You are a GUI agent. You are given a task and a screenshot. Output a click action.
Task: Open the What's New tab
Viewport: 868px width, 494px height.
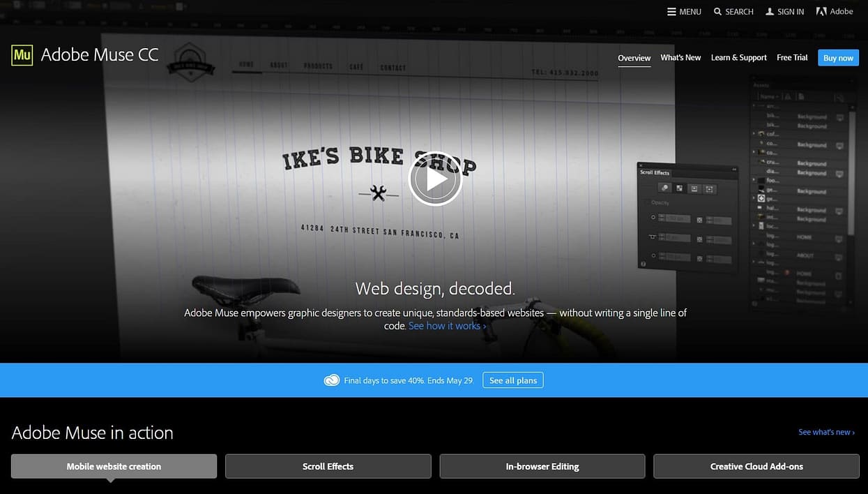click(680, 58)
